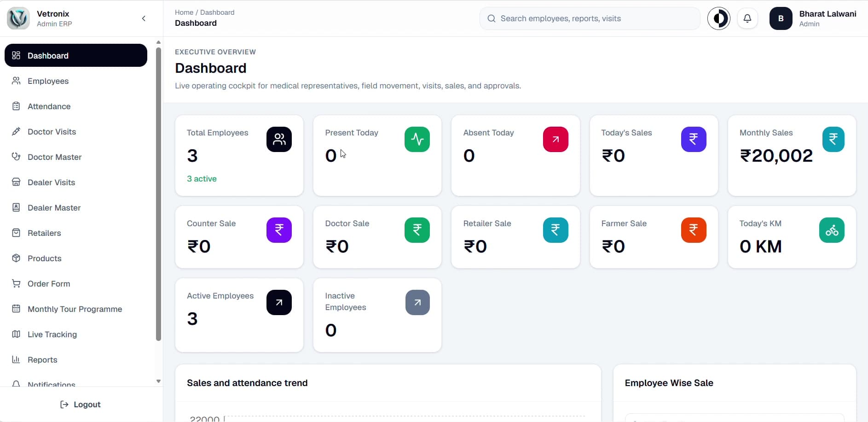Click the Active Employees arrow icon
The height and width of the screenshot is (422, 868).
pyautogui.click(x=279, y=302)
